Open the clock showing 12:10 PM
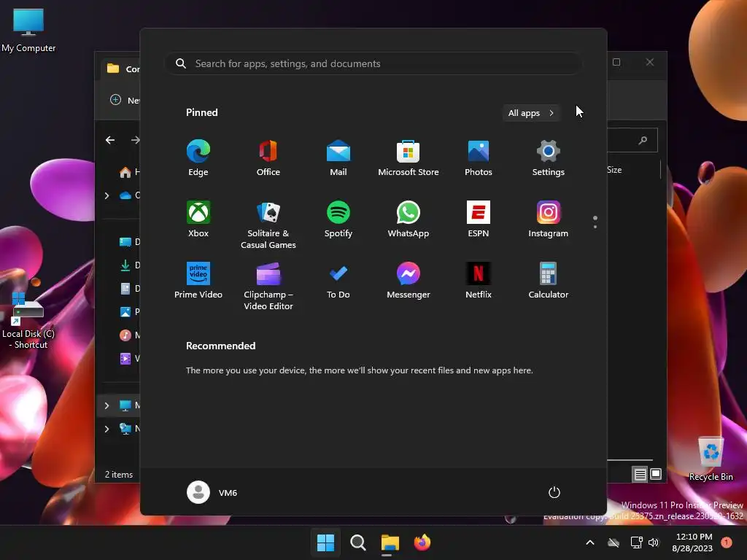The height and width of the screenshot is (560, 747). (693, 542)
